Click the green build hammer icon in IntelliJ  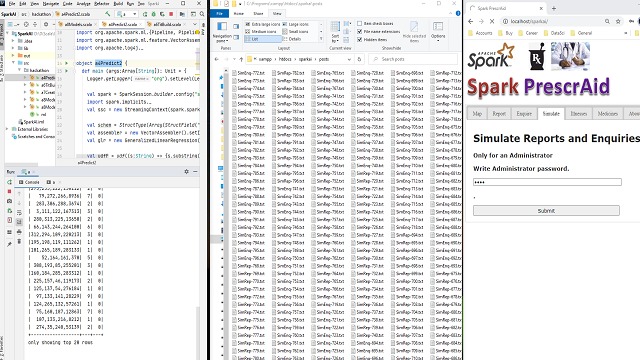[x=108, y=14]
